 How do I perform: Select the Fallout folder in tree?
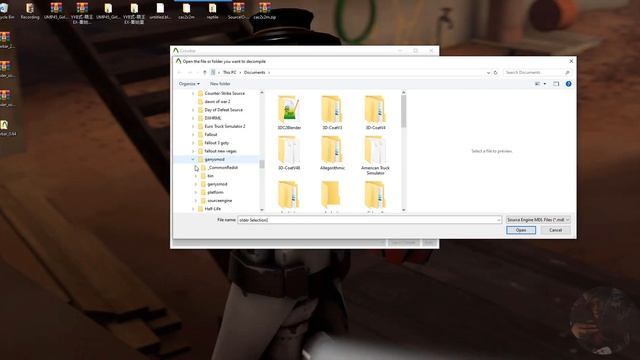[211, 134]
